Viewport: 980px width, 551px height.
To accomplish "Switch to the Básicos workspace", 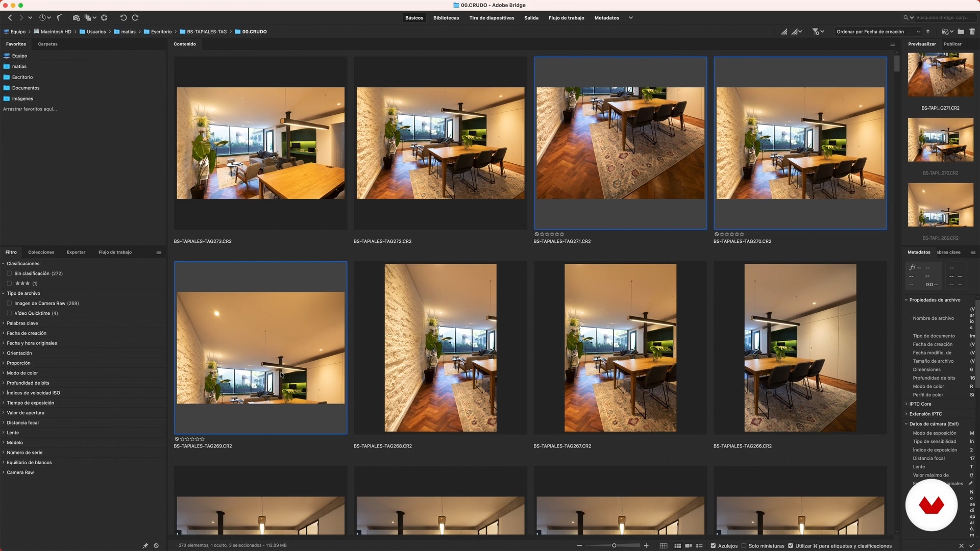I will click(414, 18).
